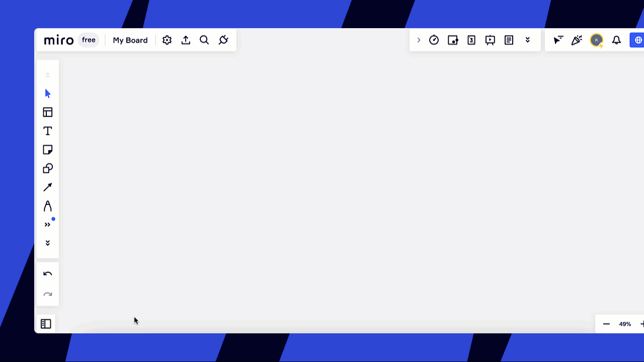Viewport: 644px width, 362px height.
Task: Toggle the frames panel open
Action: (46, 324)
